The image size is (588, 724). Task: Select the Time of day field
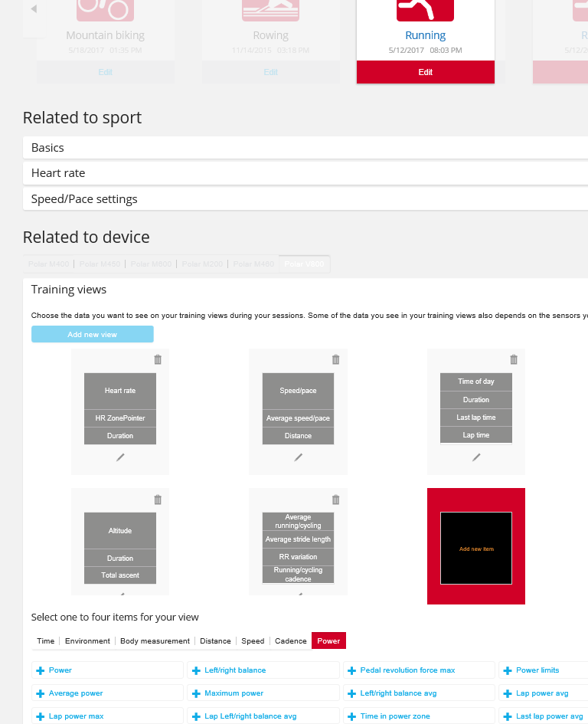pos(476,382)
